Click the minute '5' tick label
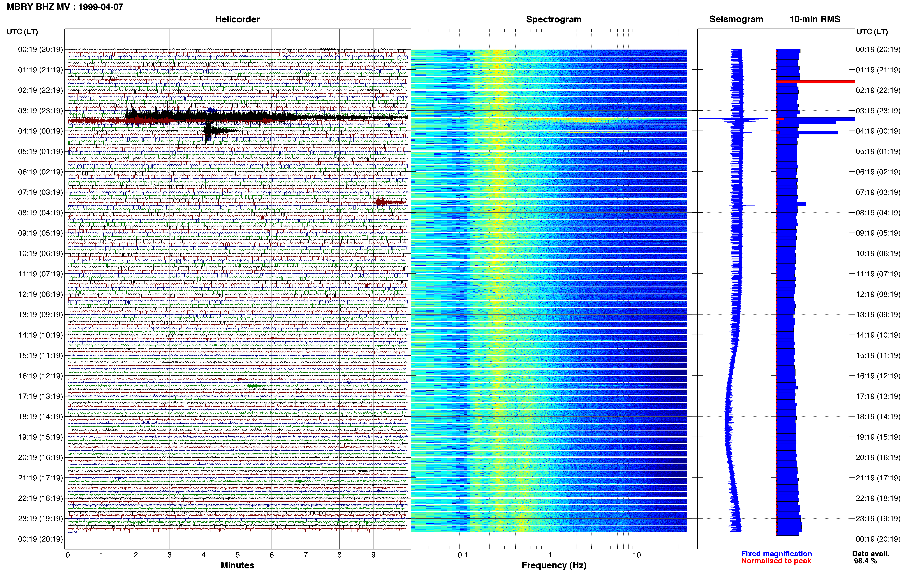 238,555
